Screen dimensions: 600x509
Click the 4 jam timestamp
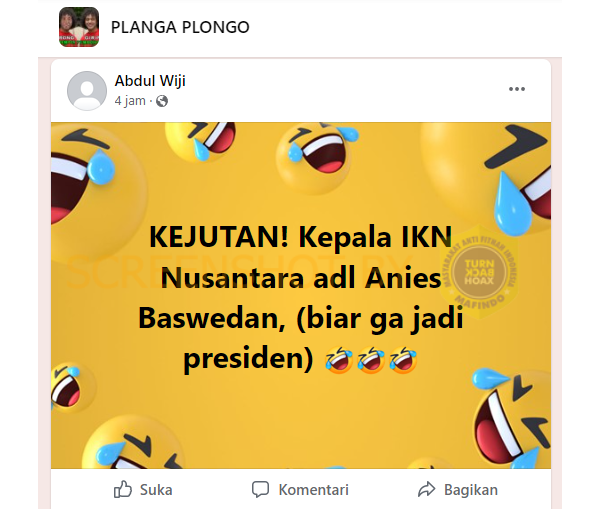point(130,101)
